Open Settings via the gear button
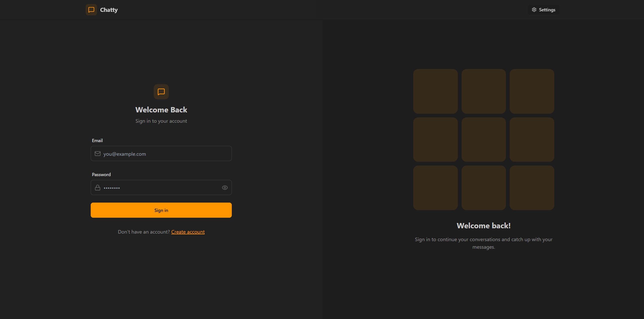Viewport: 644px width, 319px height. (x=543, y=10)
